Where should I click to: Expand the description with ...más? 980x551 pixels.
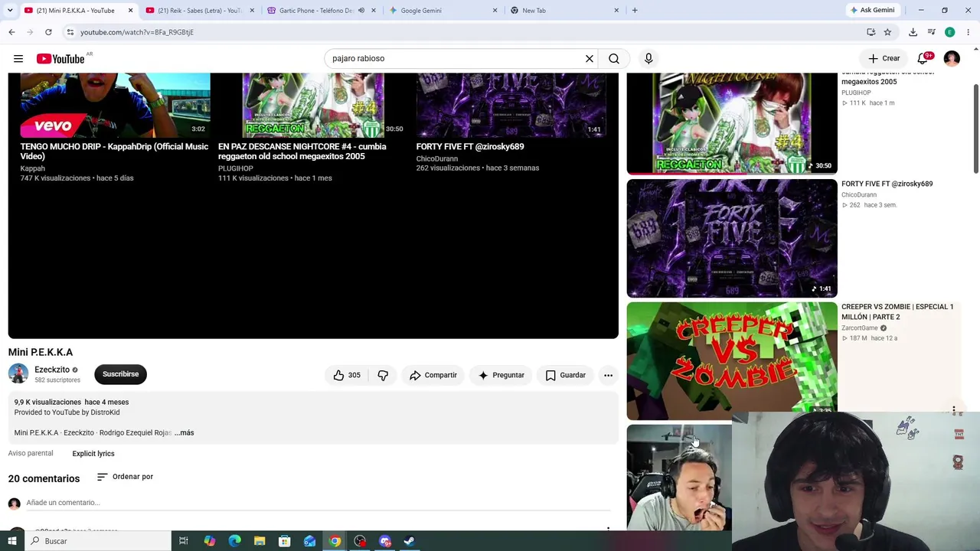184,432
